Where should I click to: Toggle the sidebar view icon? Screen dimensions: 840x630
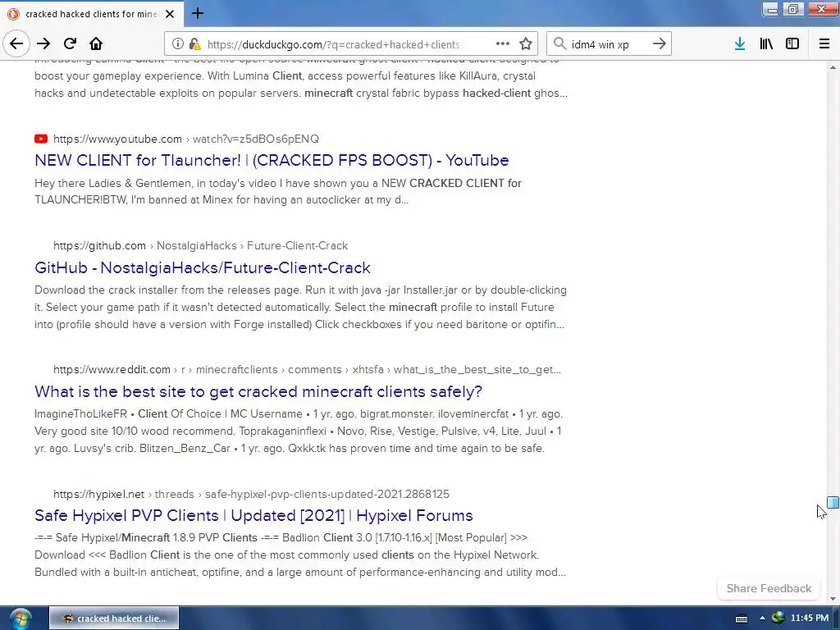pos(792,44)
